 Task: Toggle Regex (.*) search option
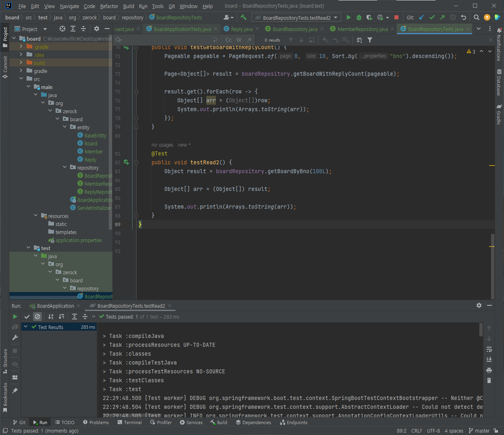[x=249, y=40]
